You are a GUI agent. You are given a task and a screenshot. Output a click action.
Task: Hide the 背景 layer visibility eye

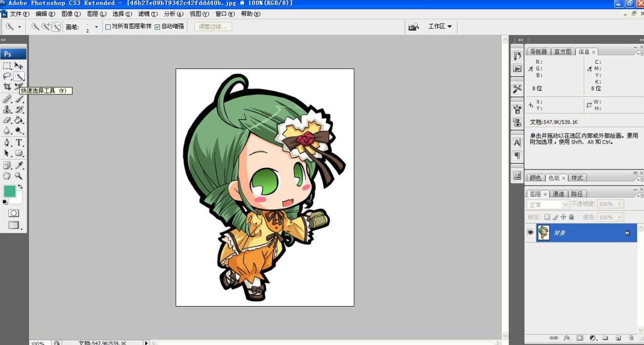(x=530, y=233)
